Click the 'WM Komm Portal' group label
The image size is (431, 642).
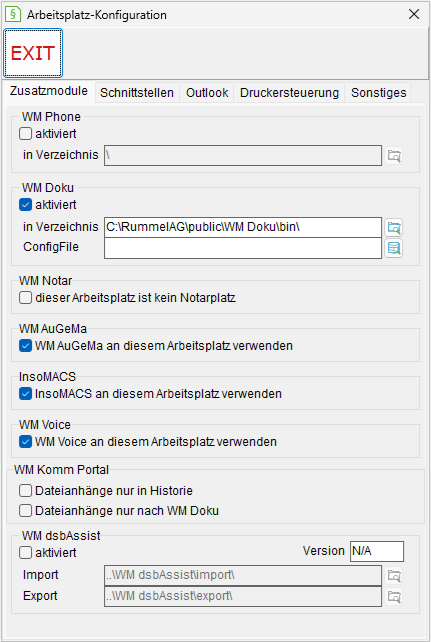pos(61,470)
